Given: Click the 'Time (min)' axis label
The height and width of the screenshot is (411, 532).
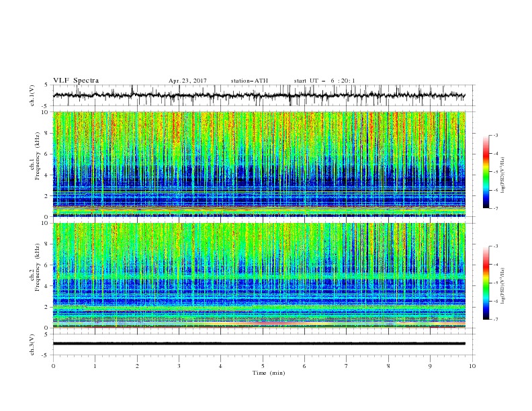Looking at the screenshot, I should (x=269, y=373).
